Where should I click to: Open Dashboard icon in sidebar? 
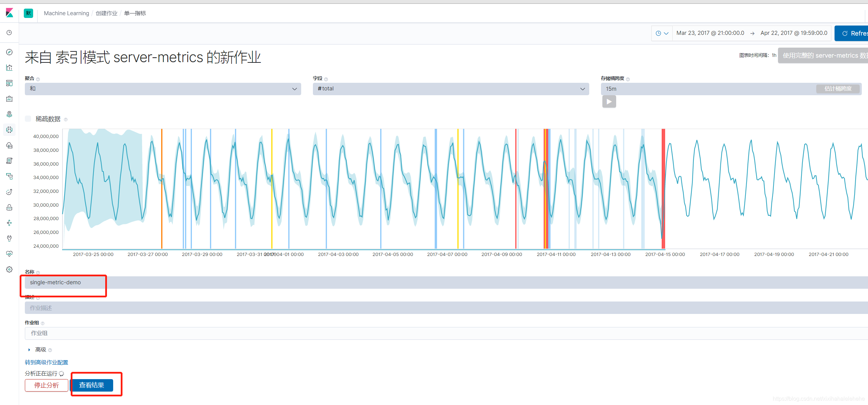[9, 83]
